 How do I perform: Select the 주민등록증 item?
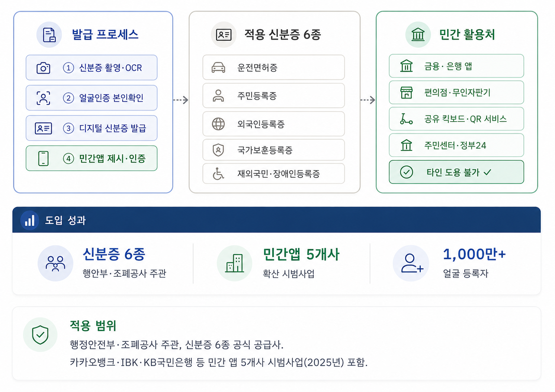coord(273,96)
